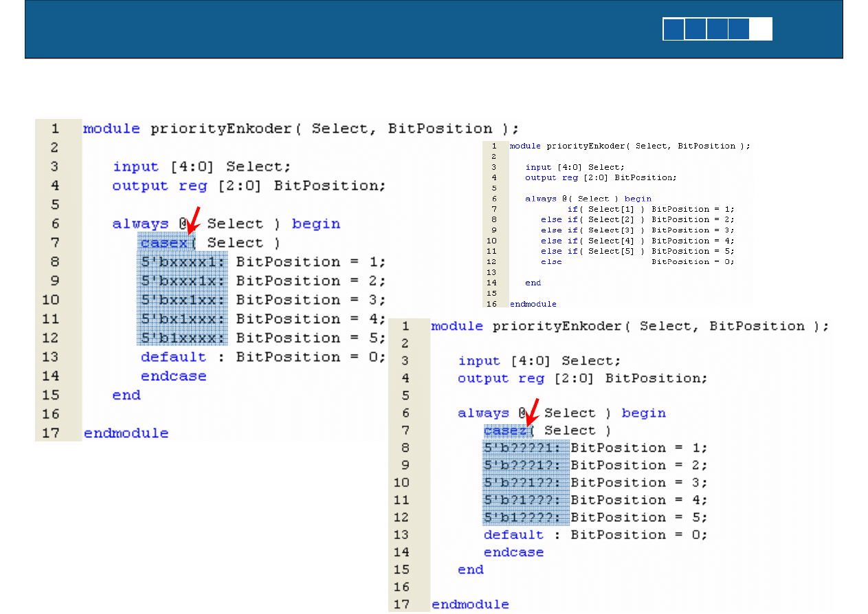Click the first blue square in the header

coord(674,29)
